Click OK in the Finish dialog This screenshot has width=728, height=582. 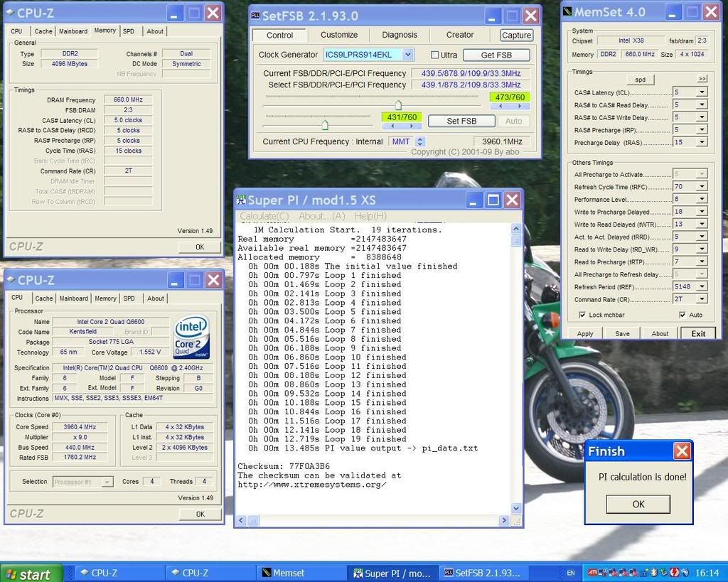coord(638,504)
